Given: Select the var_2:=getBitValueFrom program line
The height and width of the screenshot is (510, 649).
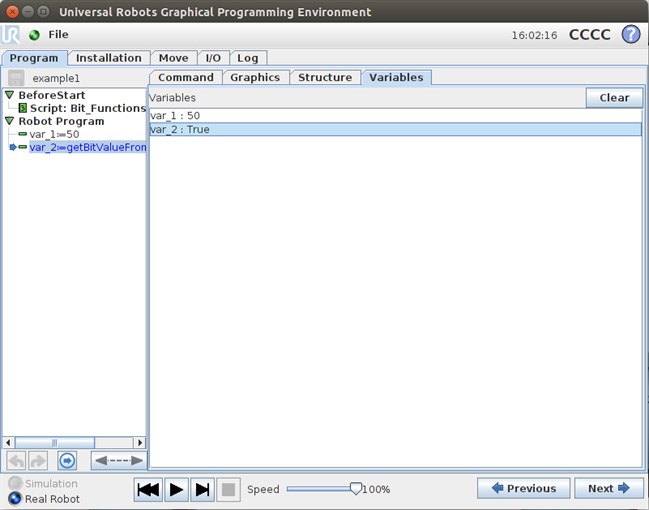Looking at the screenshot, I should [88, 147].
